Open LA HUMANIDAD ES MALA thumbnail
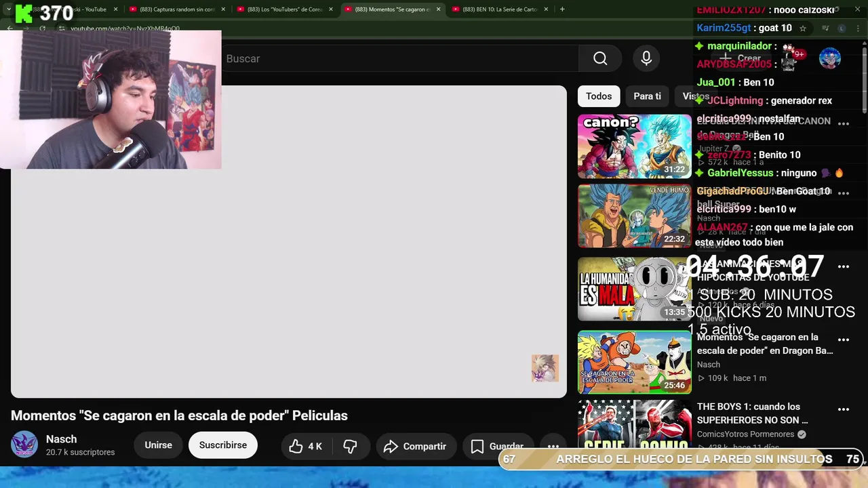This screenshot has width=868, height=488. [x=635, y=289]
